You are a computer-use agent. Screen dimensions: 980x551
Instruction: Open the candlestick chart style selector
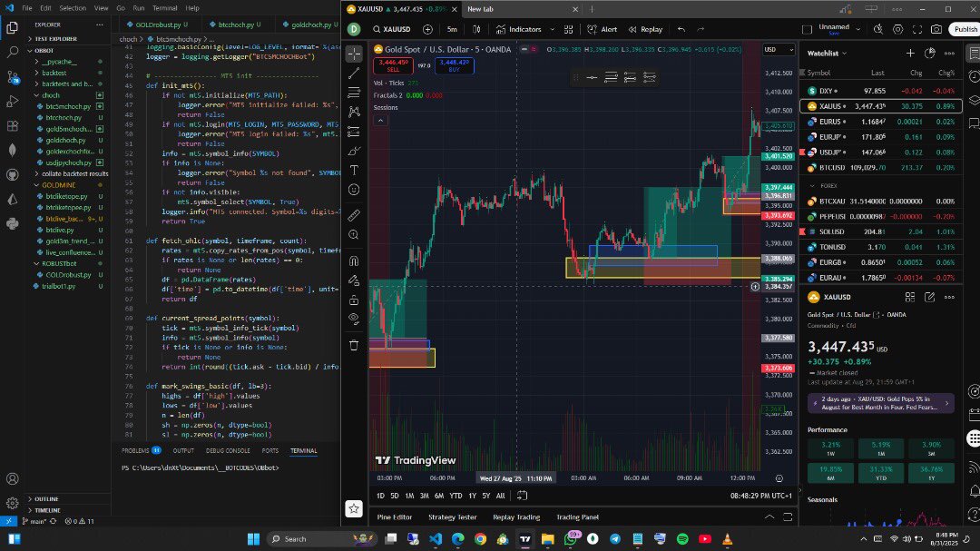[x=477, y=29]
